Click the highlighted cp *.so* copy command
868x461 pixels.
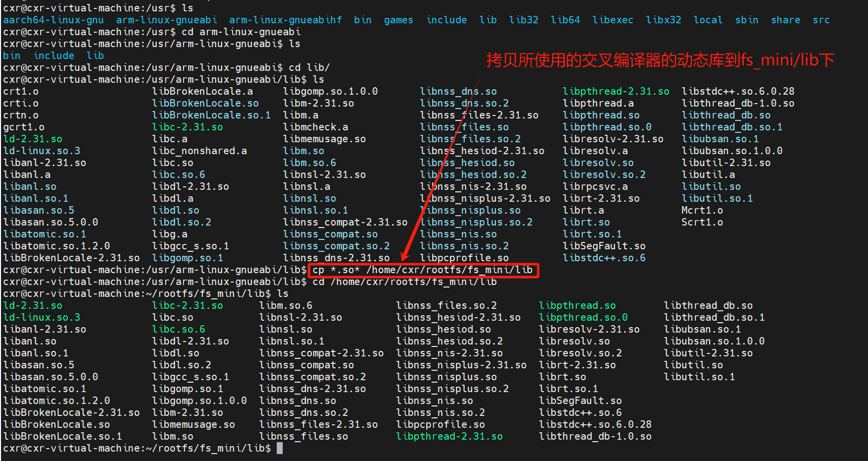423,270
